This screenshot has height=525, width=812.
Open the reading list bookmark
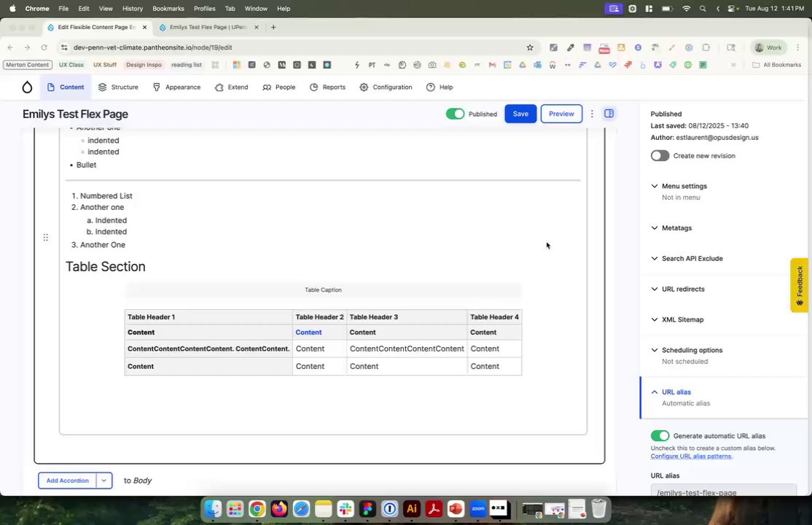coord(187,65)
